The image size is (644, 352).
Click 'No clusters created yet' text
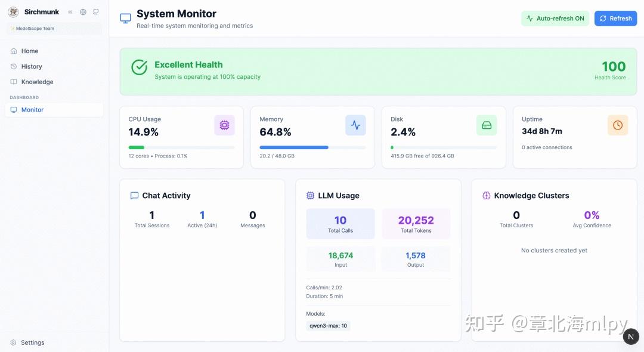pos(554,251)
